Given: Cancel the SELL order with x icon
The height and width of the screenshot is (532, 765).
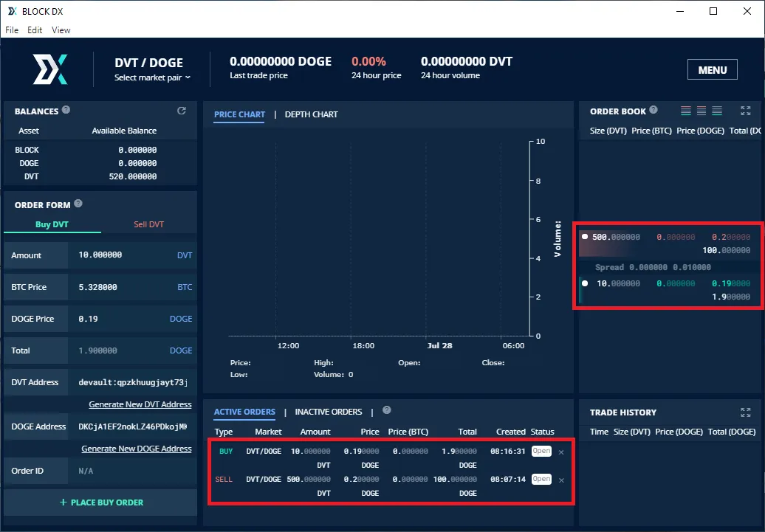Looking at the screenshot, I should (x=561, y=480).
